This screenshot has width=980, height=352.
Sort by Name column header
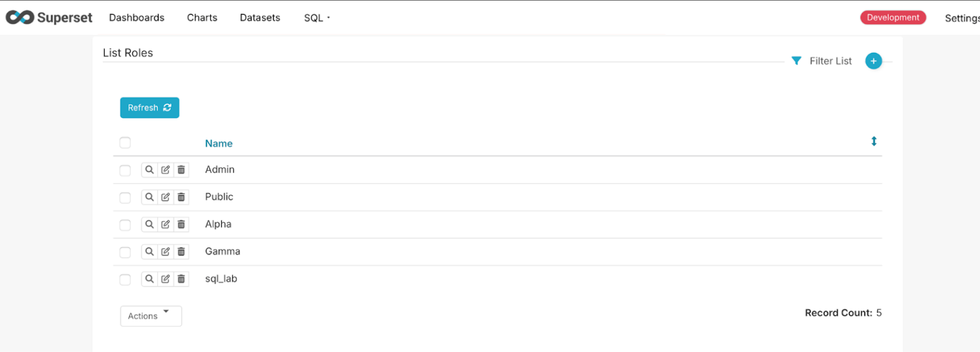218,144
